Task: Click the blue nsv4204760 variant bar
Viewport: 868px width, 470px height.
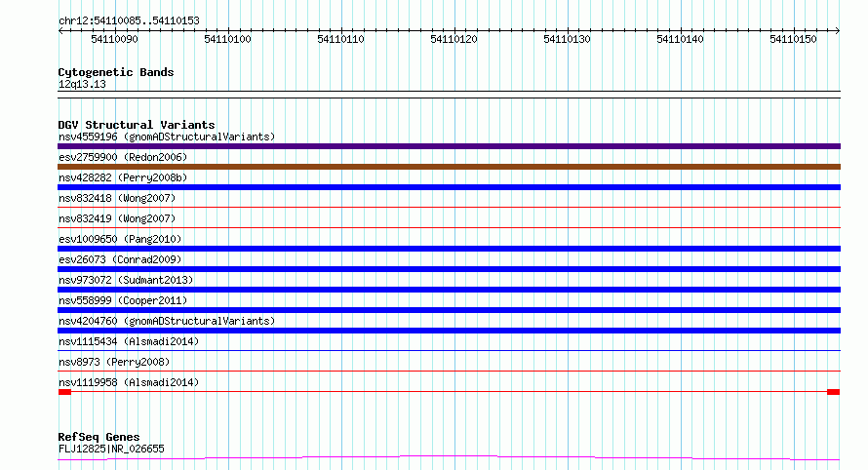Action: 449,331
